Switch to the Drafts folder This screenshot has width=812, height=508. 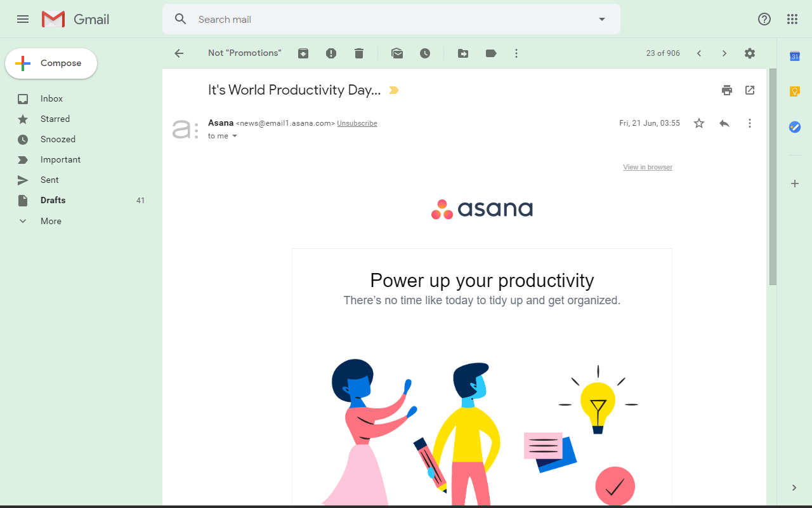click(52, 200)
